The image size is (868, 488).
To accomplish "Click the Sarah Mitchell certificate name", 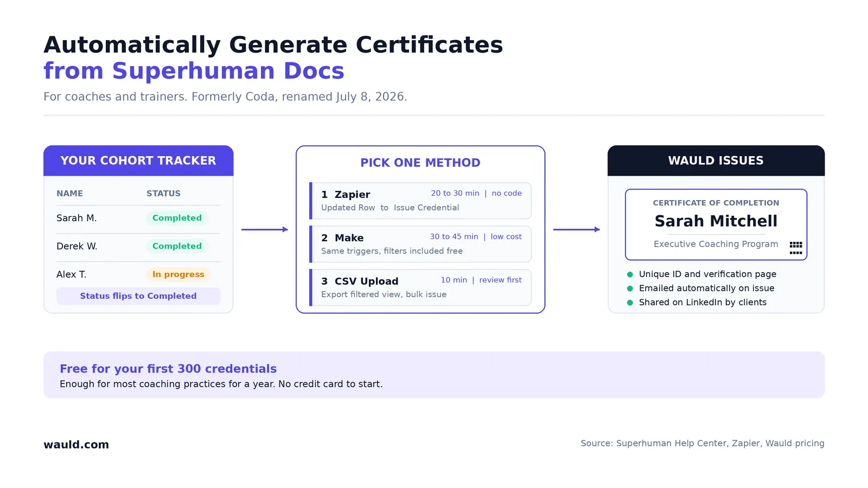I will pos(716,221).
